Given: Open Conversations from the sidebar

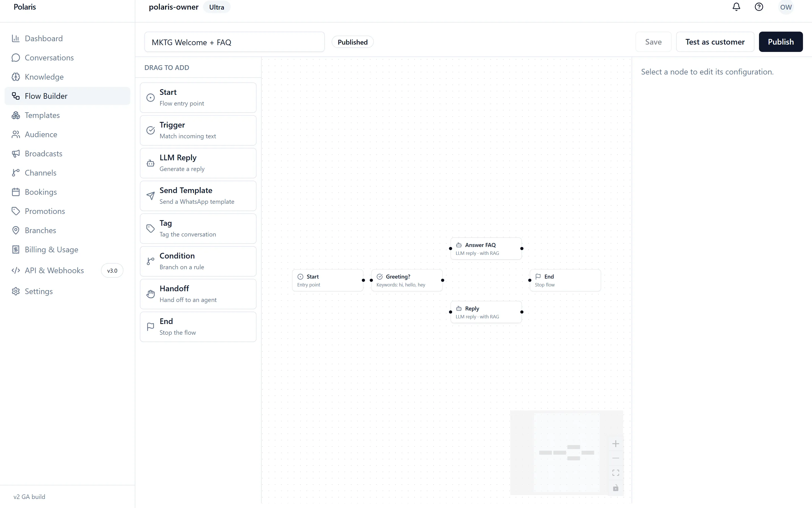Looking at the screenshot, I should coord(67,58).
